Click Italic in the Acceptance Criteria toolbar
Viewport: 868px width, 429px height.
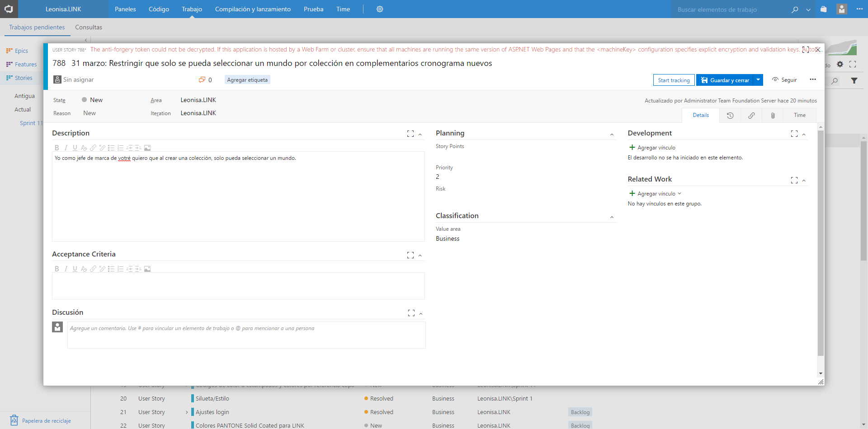[x=66, y=269]
